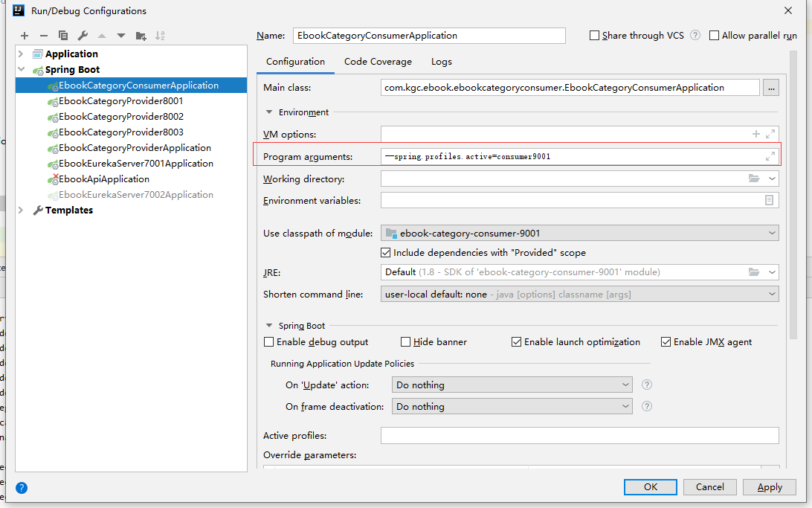Switch to Code Coverage tab
The width and height of the screenshot is (812, 508).
point(378,62)
